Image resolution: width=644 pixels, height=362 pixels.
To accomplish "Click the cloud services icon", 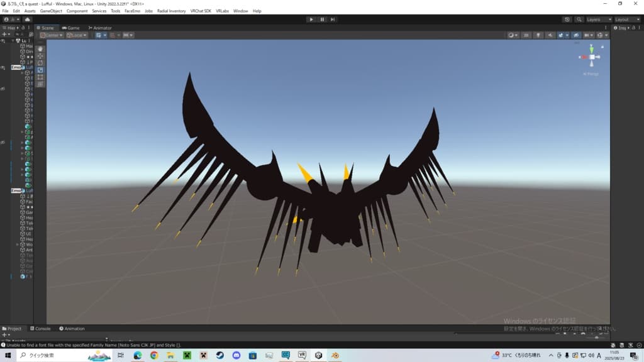I will [28, 19].
